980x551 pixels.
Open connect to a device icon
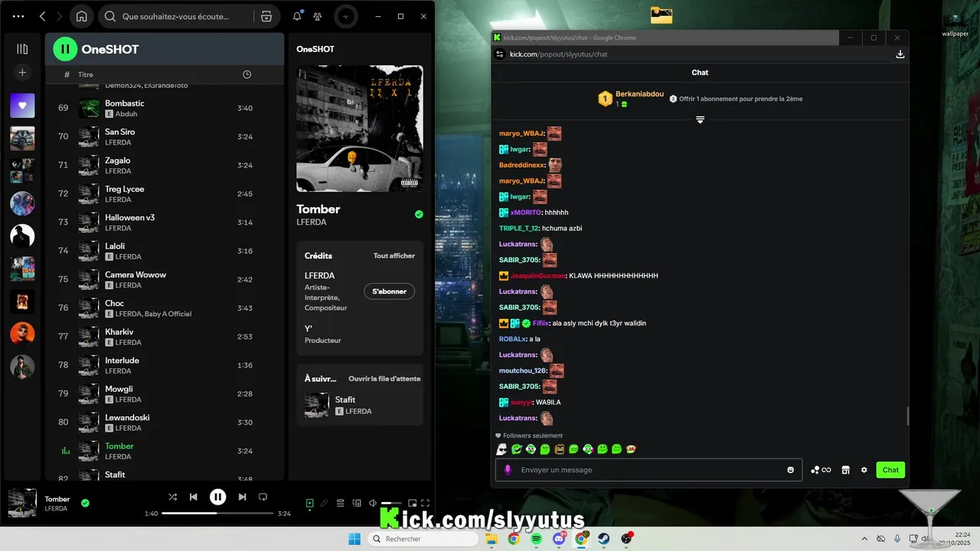point(357,503)
